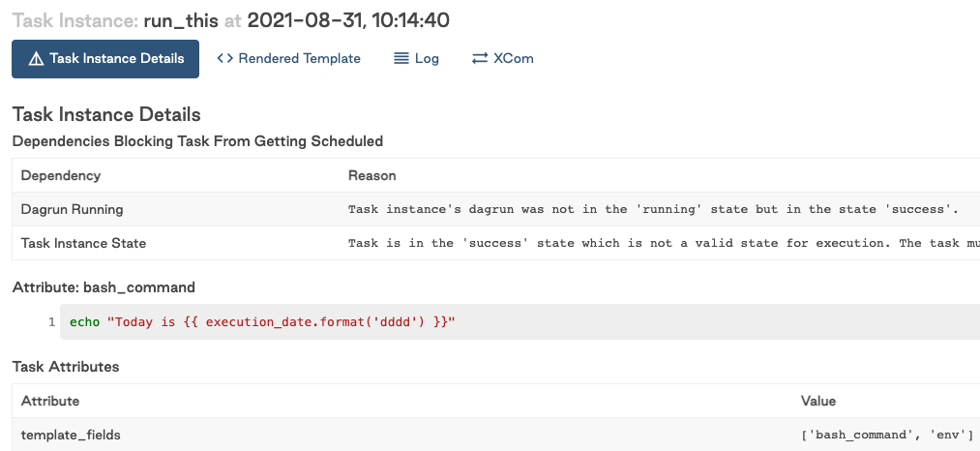Click the code brackets icon beside Rendered Template
Image resolution: width=980 pixels, height=451 pixels.
coord(225,59)
